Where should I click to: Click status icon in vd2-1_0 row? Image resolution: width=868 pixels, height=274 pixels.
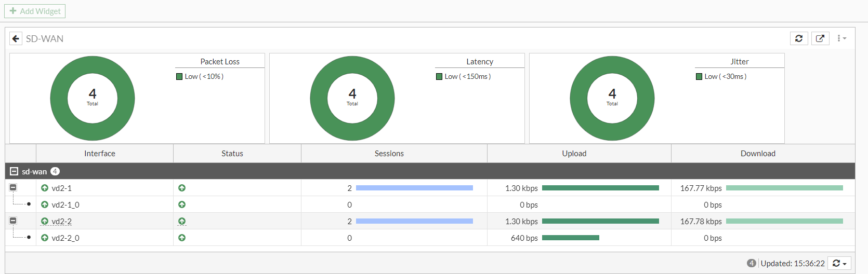182,204
